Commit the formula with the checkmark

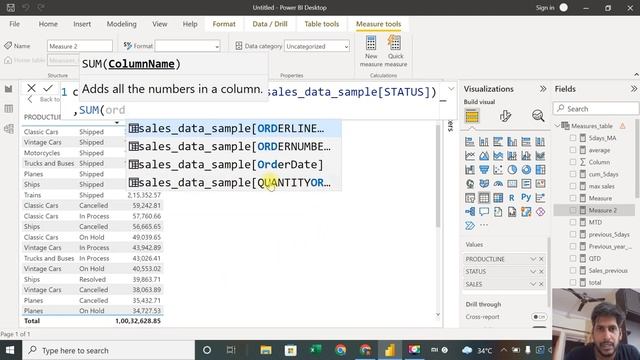tap(48, 88)
